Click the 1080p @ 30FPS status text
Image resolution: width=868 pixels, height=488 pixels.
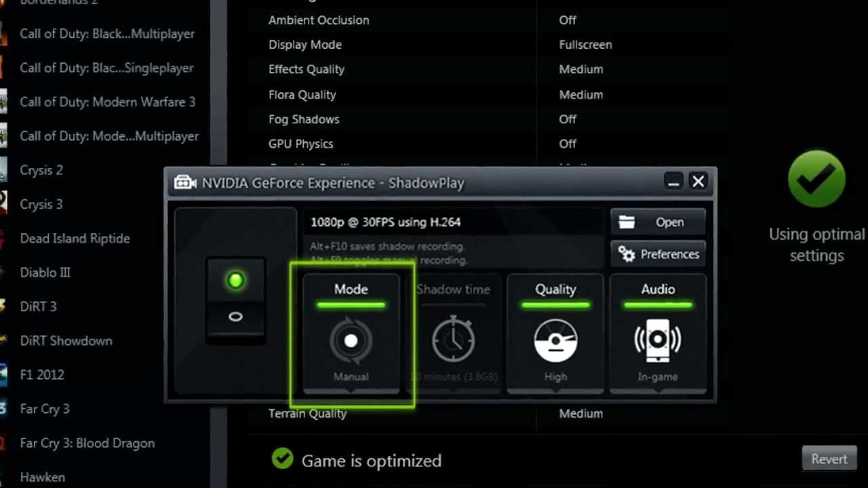(386, 222)
